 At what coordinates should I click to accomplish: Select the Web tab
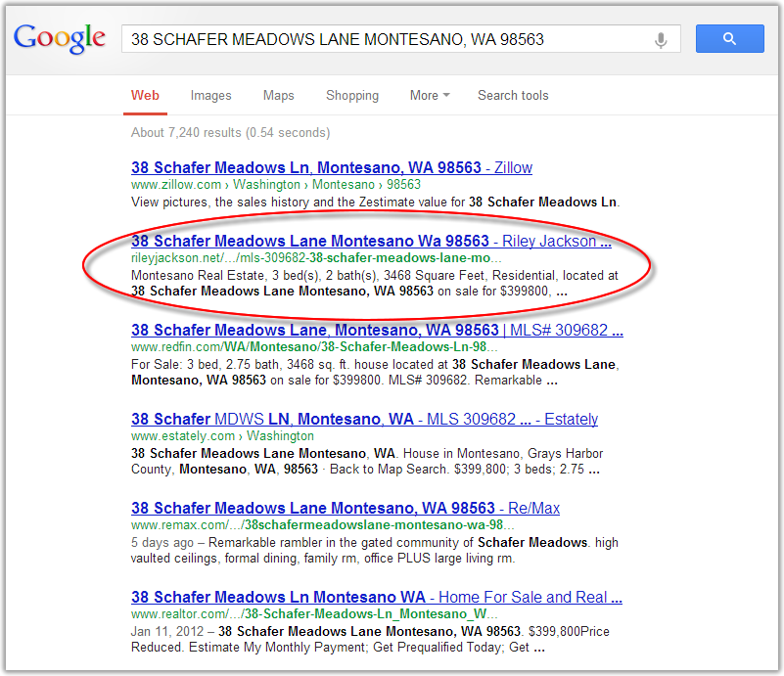click(145, 96)
